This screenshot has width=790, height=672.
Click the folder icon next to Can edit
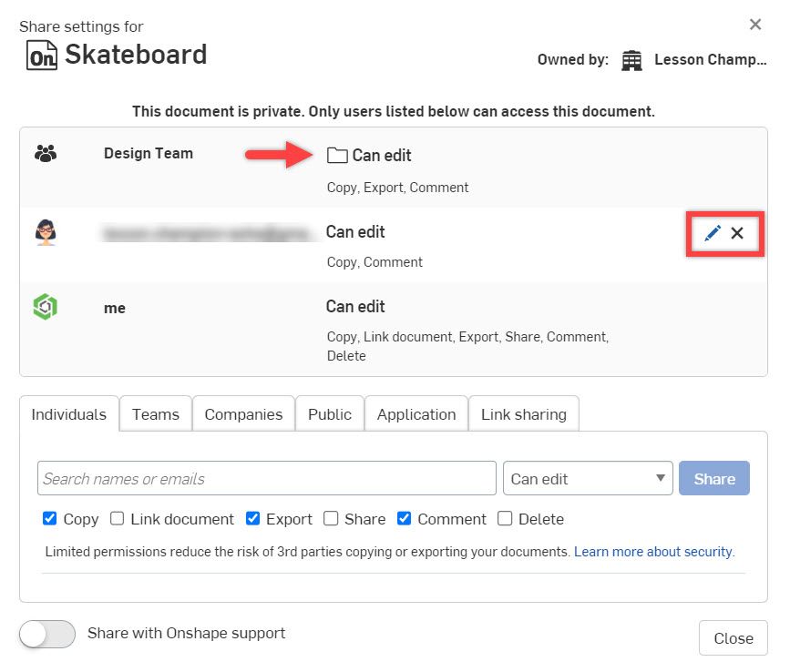[x=337, y=155]
